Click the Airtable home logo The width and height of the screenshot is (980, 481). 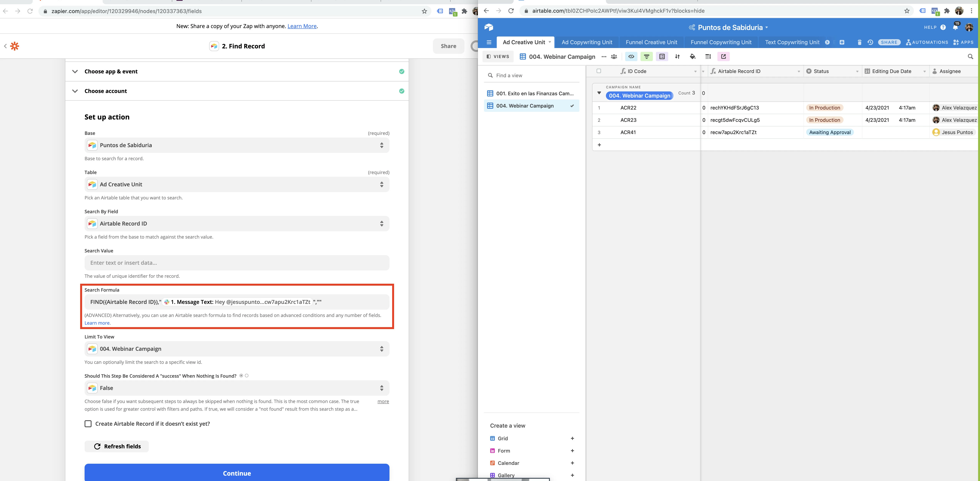(489, 27)
